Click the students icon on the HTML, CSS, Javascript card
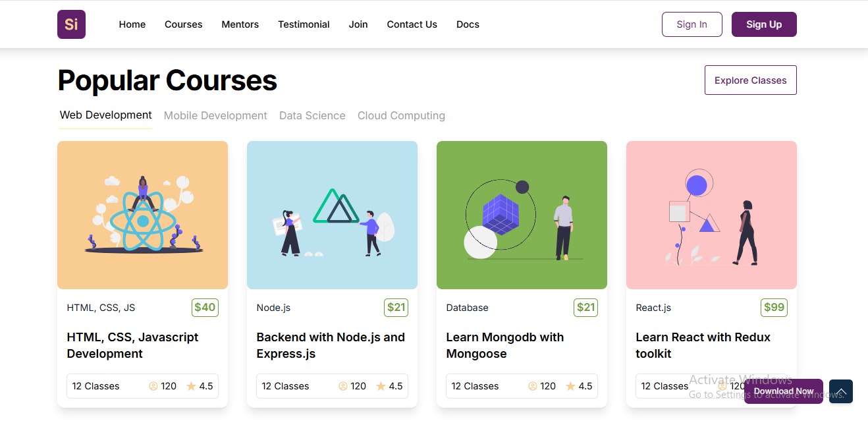The width and height of the screenshot is (868, 421). click(153, 386)
